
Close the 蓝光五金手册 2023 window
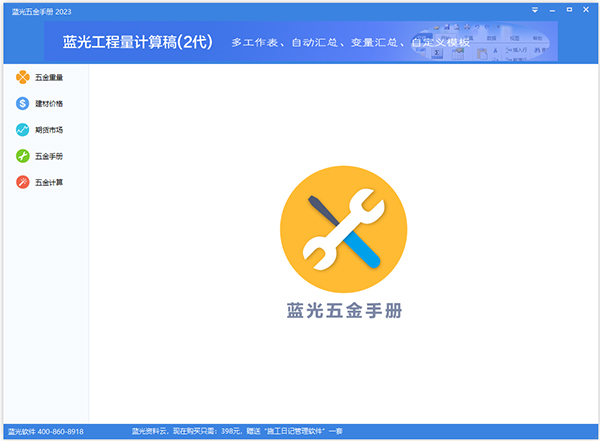(586, 10)
